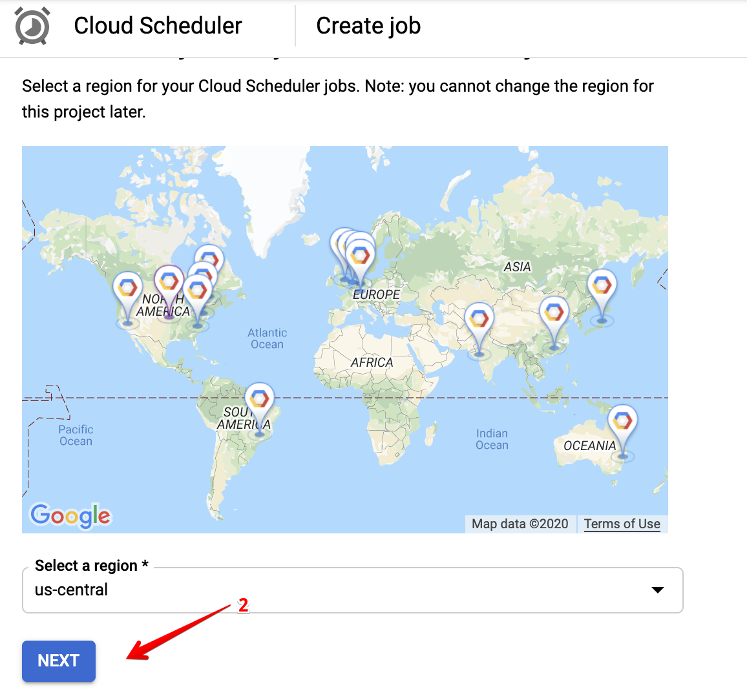747x700 pixels.
Task: Open the Terms of Use link
Action: [x=622, y=524]
